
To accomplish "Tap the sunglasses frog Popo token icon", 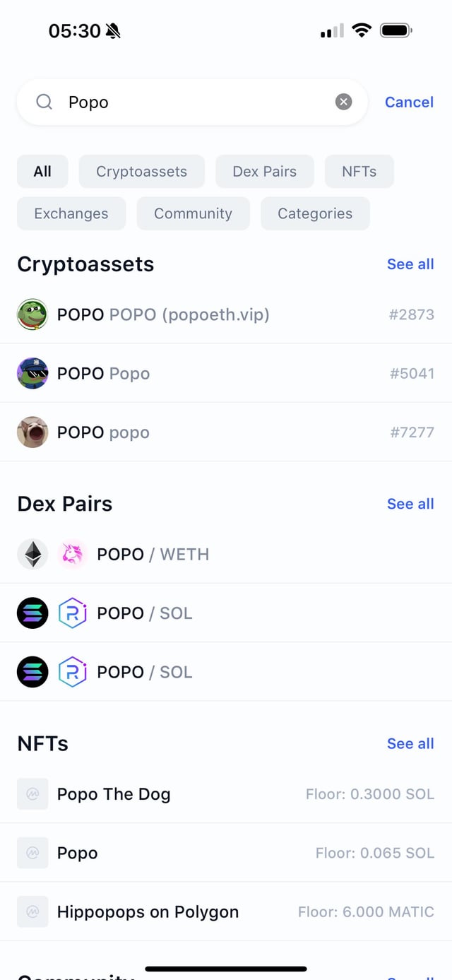I will (32, 373).
